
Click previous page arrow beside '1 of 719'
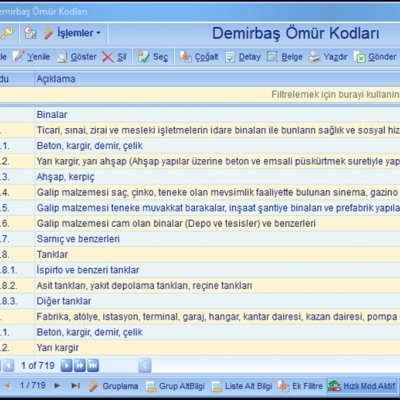click(x=8, y=365)
